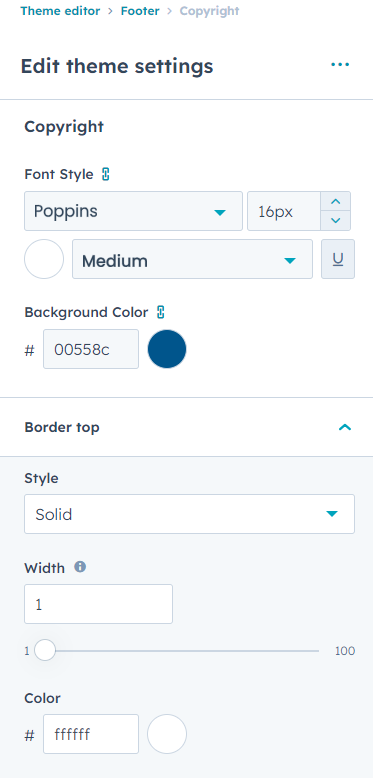The width and height of the screenshot is (373, 778).
Task: Click the link icon beside Background Color
Action: click(x=160, y=312)
